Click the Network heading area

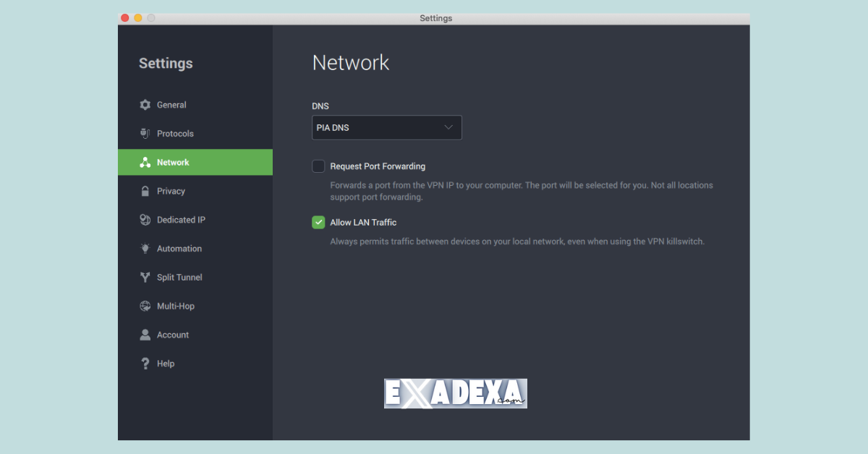pos(351,63)
